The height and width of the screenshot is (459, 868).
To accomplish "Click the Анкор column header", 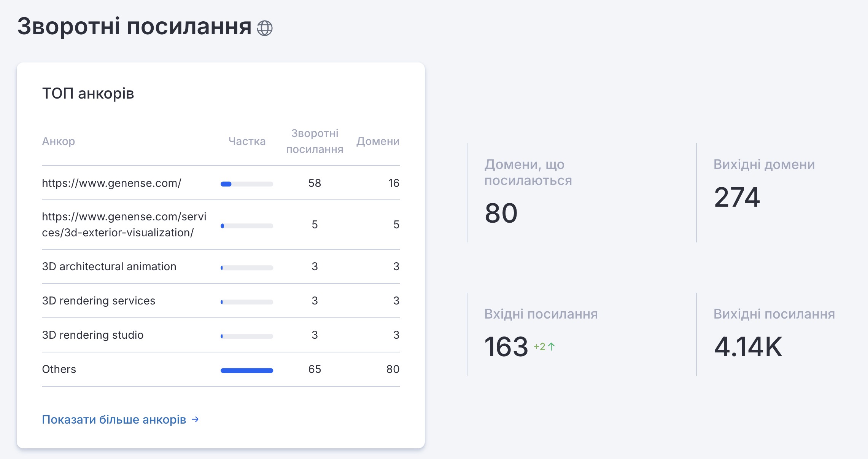I will (59, 141).
